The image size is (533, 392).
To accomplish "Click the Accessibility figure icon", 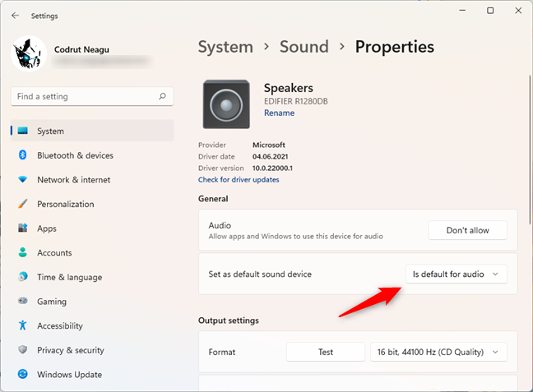I will click(x=23, y=326).
